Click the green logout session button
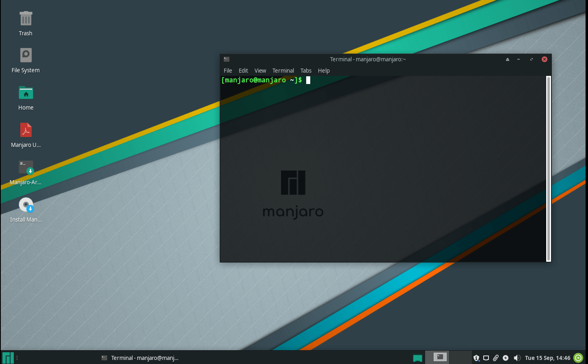This screenshot has height=364, width=588. click(x=578, y=358)
